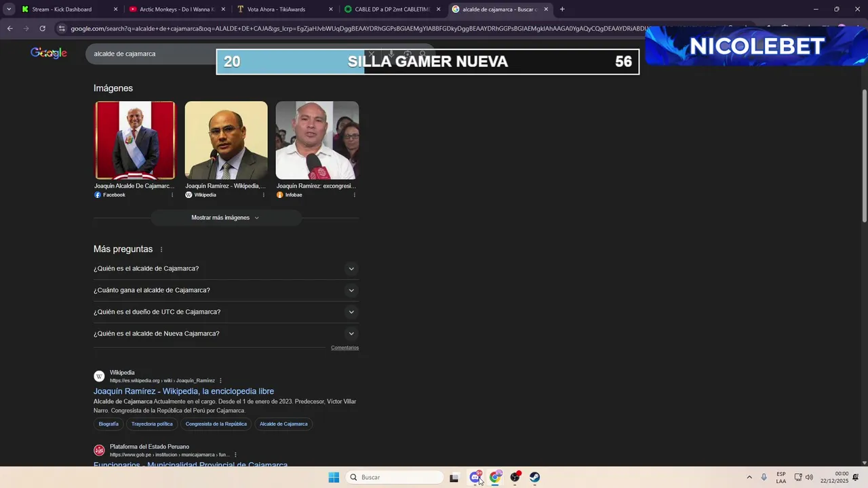Open a new browser tab
This screenshot has width=868, height=488.
tap(561, 9)
